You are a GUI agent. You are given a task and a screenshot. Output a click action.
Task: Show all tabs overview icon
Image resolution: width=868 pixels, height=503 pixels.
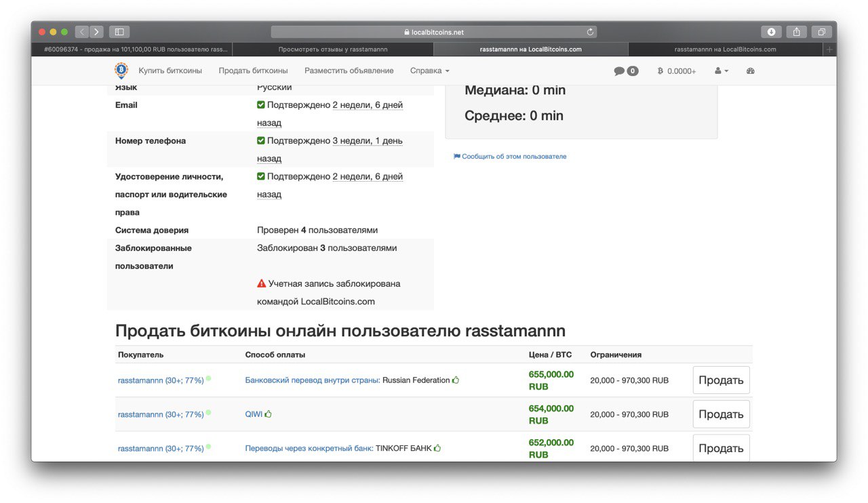821,32
